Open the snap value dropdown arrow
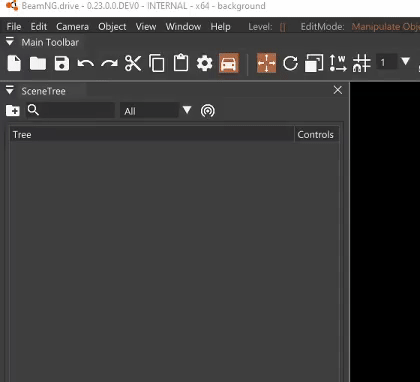 pos(405,61)
